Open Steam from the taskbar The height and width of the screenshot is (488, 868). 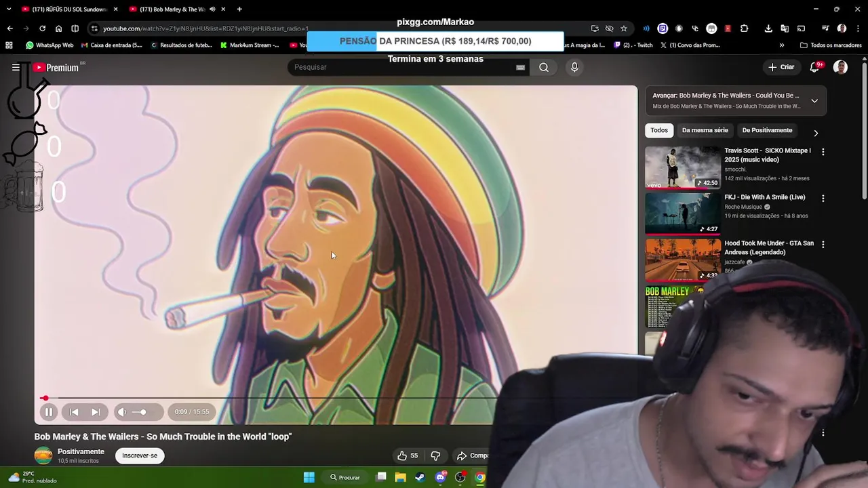pyautogui.click(x=420, y=477)
